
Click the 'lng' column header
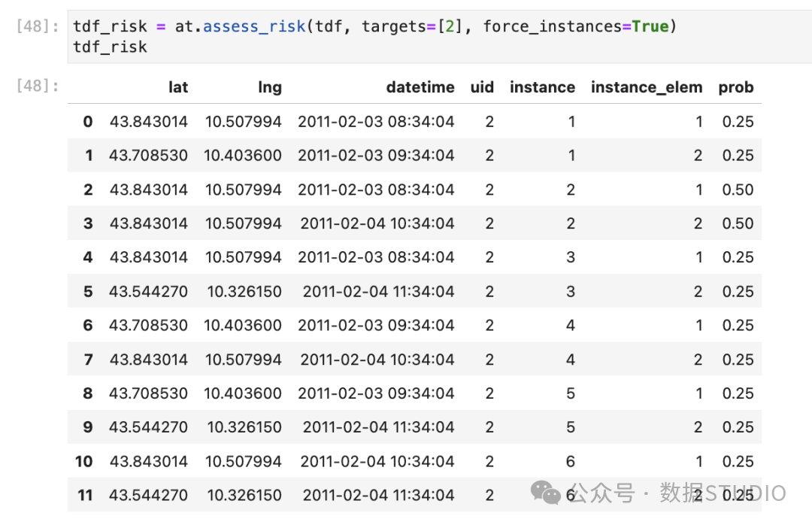[270, 87]
